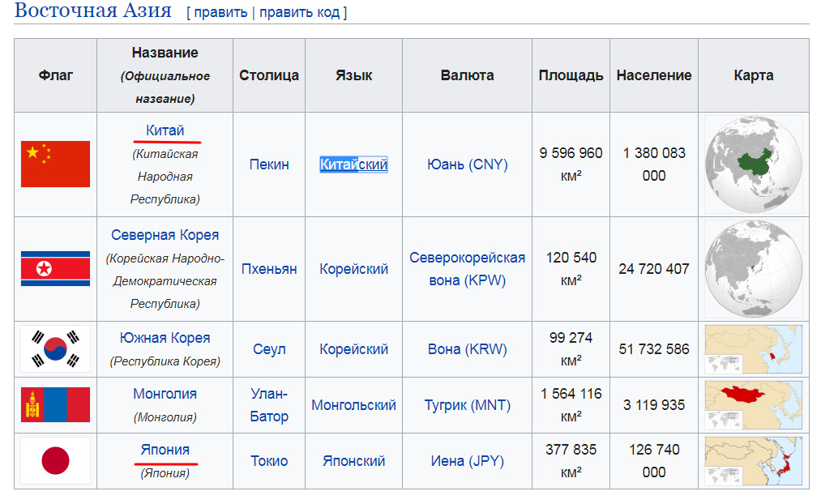
Task: Click the China flag image
Action: [55, 164]
